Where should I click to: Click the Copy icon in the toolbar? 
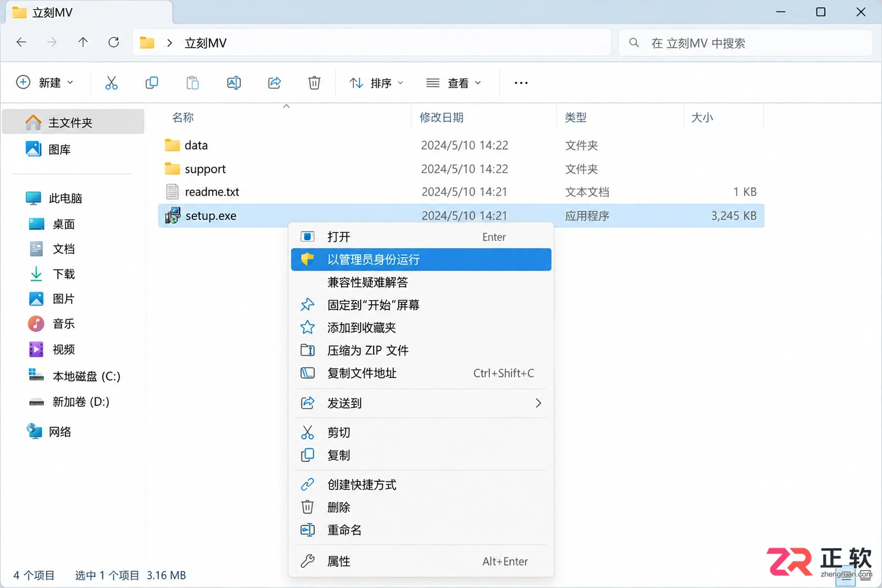pos(152,83)
